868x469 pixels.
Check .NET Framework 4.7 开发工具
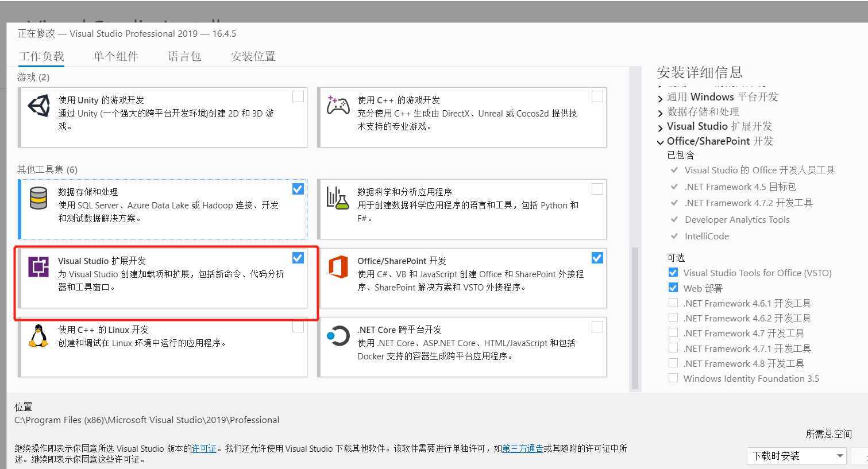pos(673,333)
